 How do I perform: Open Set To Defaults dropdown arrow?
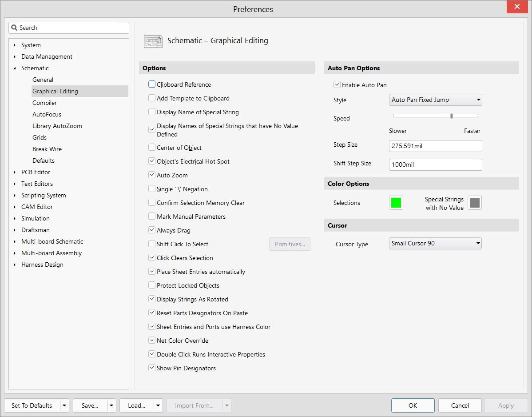64,405
